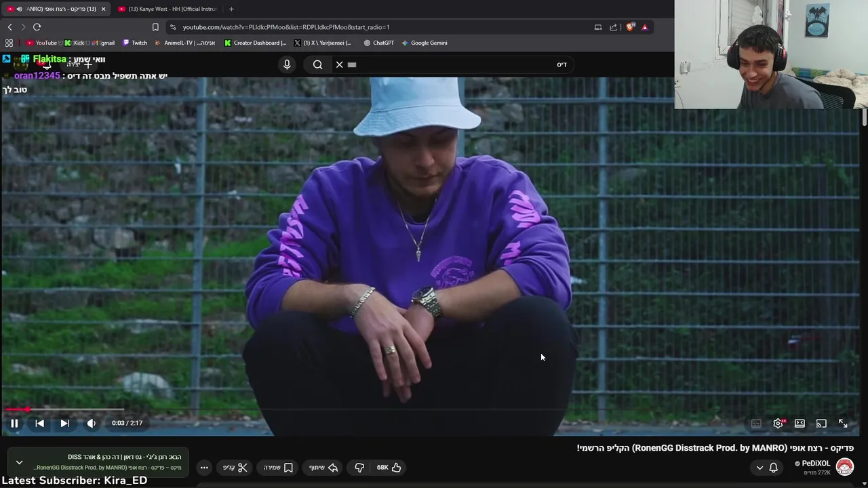Toggle theater mode in player
Viewport: 868px width, 488px height.
click(800, 423)
